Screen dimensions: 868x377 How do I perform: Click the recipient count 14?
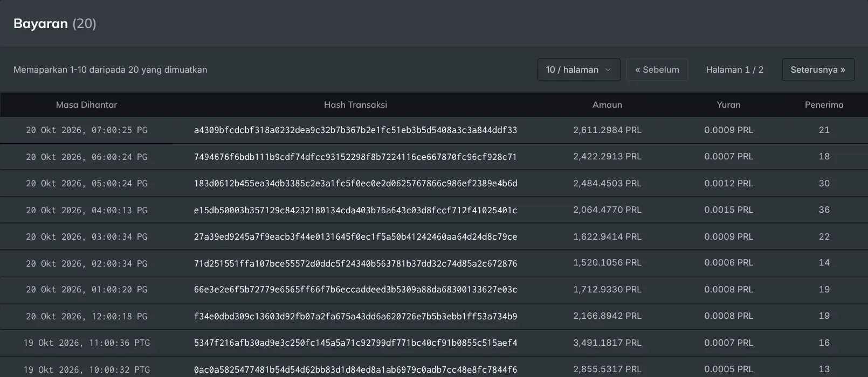[824, 263]
